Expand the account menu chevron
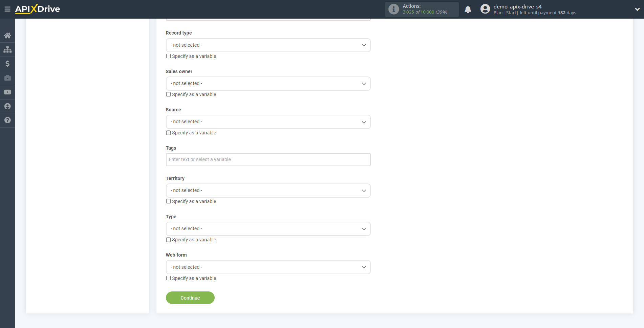The image size is (644, 328). coord(637,9)
